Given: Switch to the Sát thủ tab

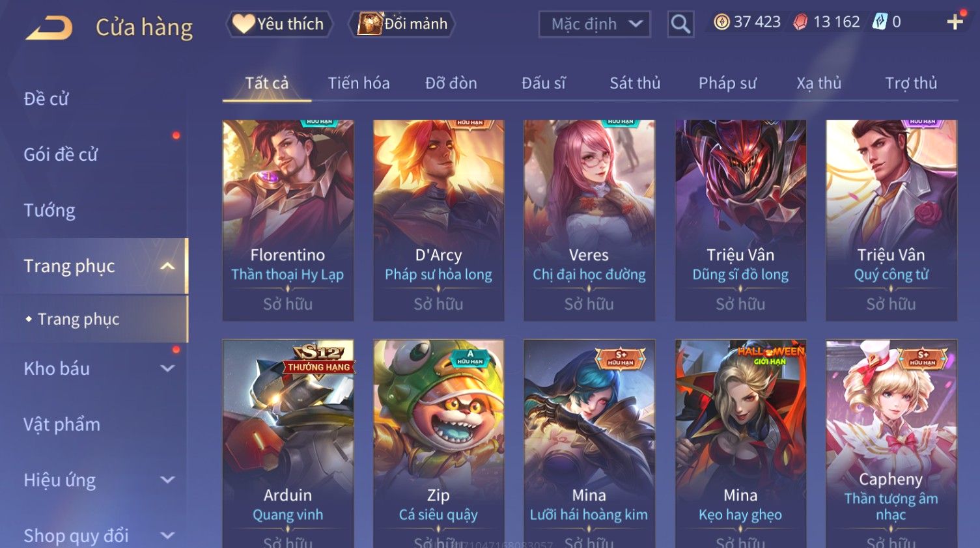Looking at the screenshot, I should coord(635,83).
